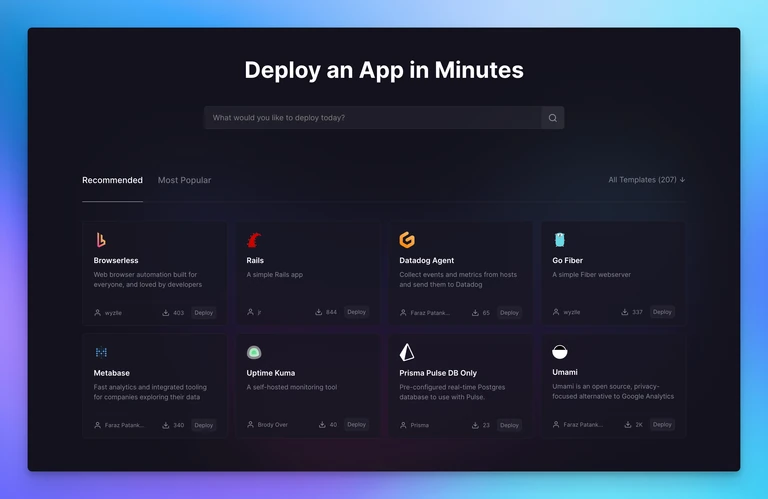Click 'A simple Rails app' description
This screenshot has width=768, height=499.
tap(275, 275)
